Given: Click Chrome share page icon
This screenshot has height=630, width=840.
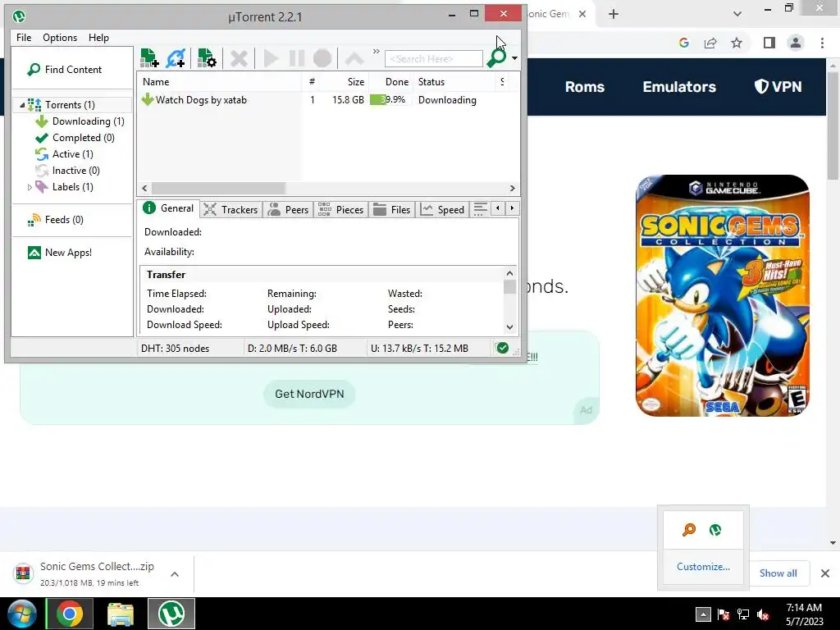Looking at the screenshot, I should pos(710,43).
